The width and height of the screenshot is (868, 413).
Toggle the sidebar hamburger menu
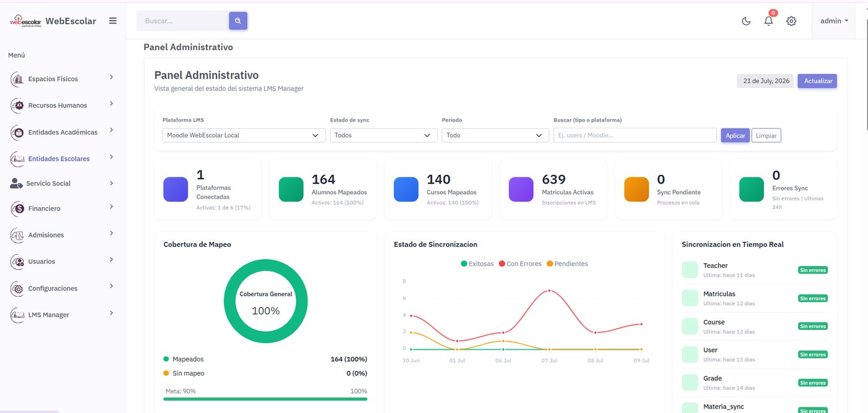coord(113,20)
